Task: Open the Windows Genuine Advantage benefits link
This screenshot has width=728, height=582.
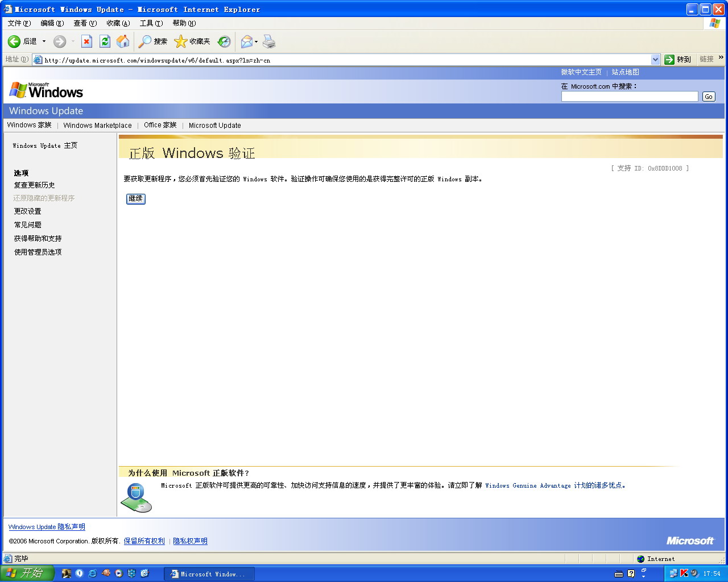Action: pyautogui.click(x=554, y=485)
